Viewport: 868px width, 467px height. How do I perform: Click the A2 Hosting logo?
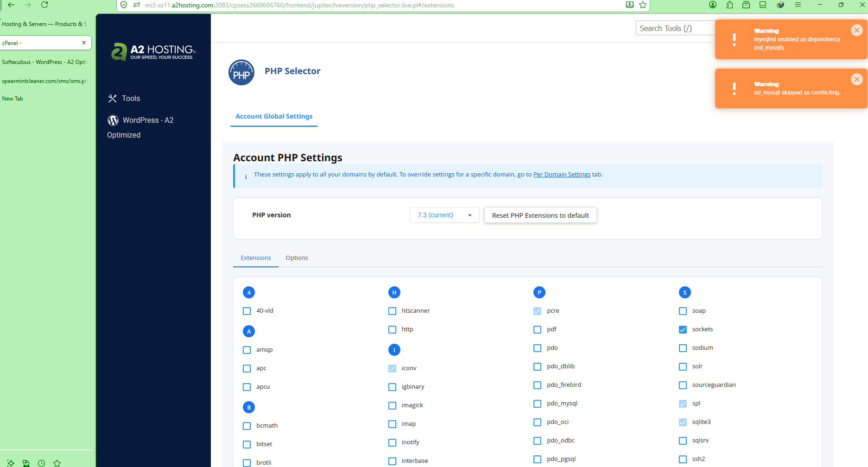coord(153,52)
